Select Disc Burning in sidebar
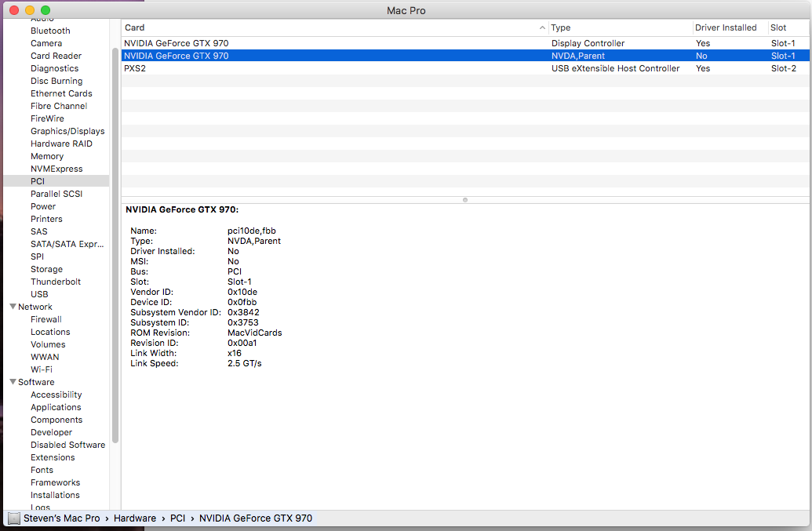 coord(56,81)
